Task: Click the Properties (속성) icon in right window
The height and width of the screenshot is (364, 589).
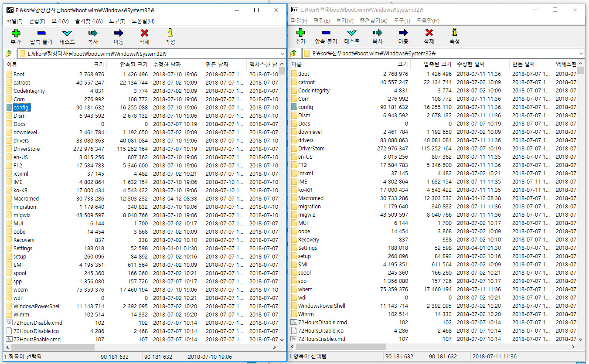Action: [x=455, y=33]
